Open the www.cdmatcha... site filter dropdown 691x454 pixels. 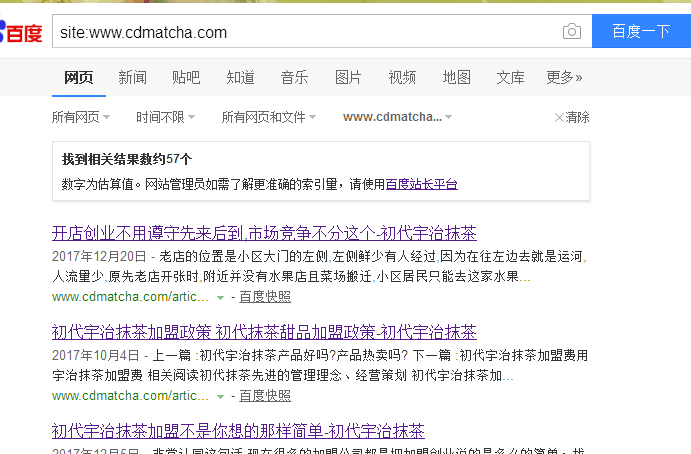(x=398, y=117)
